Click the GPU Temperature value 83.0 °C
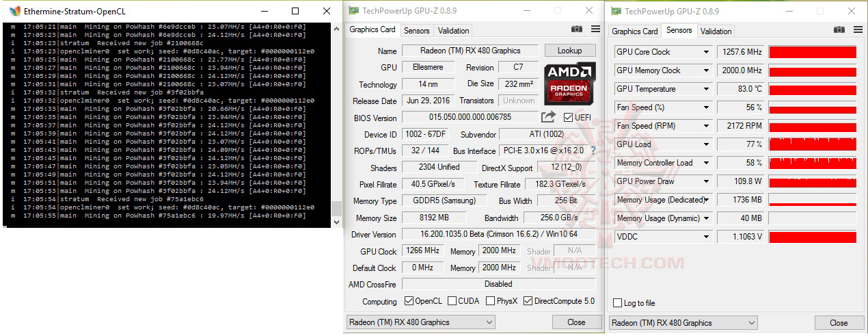This screenshot has height=336, width=868. click(x=740, y=89)
